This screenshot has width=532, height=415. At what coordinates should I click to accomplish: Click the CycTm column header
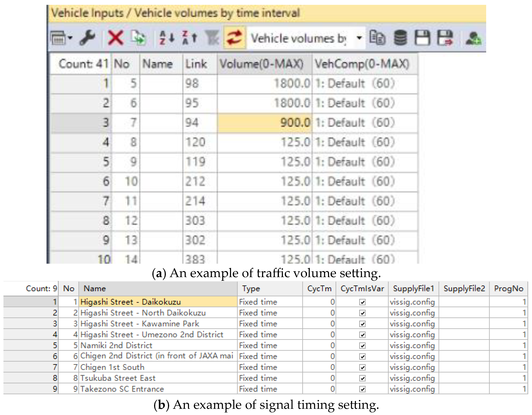pos(319,289)
